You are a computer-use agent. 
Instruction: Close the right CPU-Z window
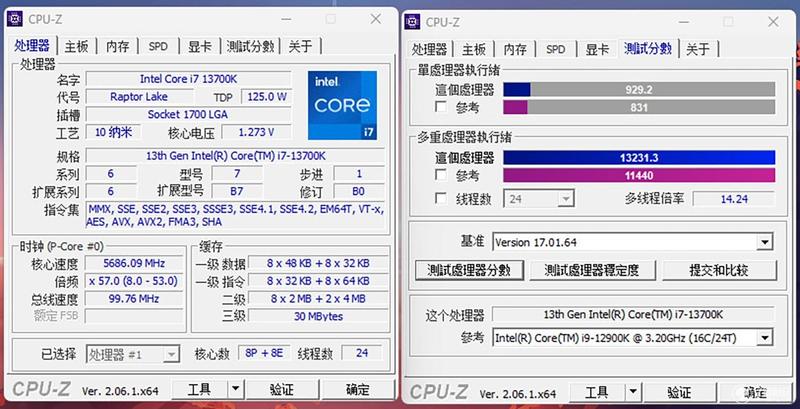[773, 21]
